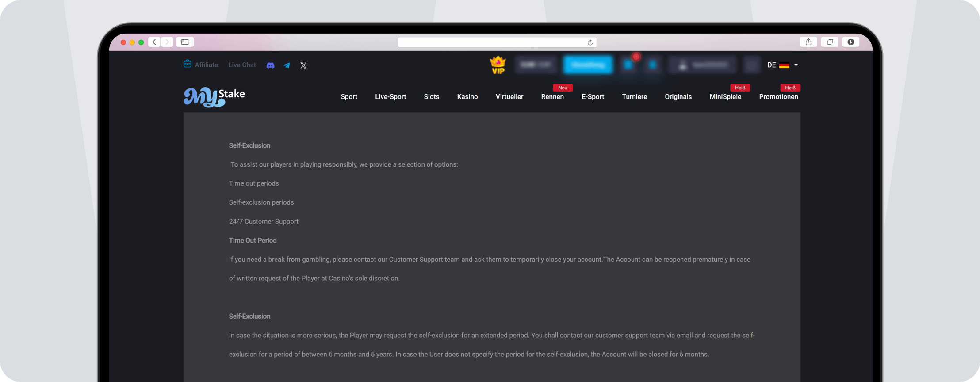Open the E-Sport menu item
980x382 pixels.
tap(593, 97)
